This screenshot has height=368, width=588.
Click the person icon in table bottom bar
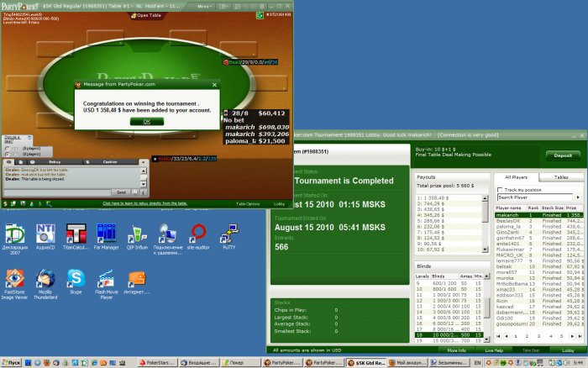(32, 203)
